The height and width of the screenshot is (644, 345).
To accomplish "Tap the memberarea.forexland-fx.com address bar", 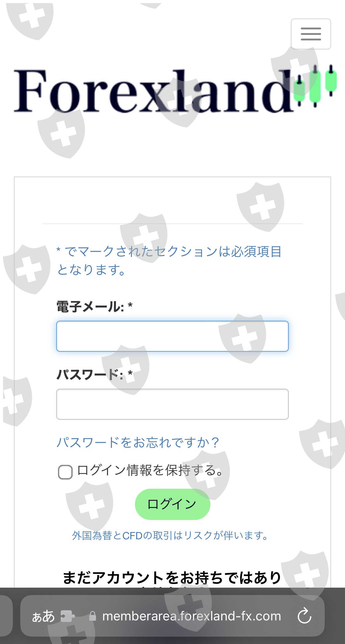I will 192,616.
